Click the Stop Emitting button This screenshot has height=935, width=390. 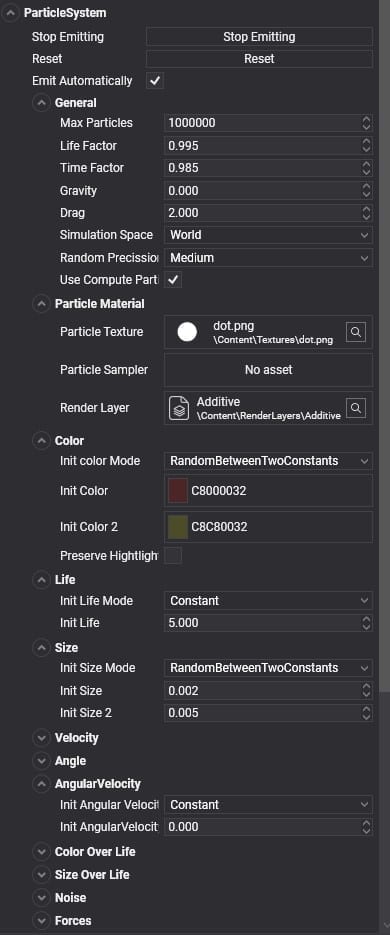tap(259, 37)
